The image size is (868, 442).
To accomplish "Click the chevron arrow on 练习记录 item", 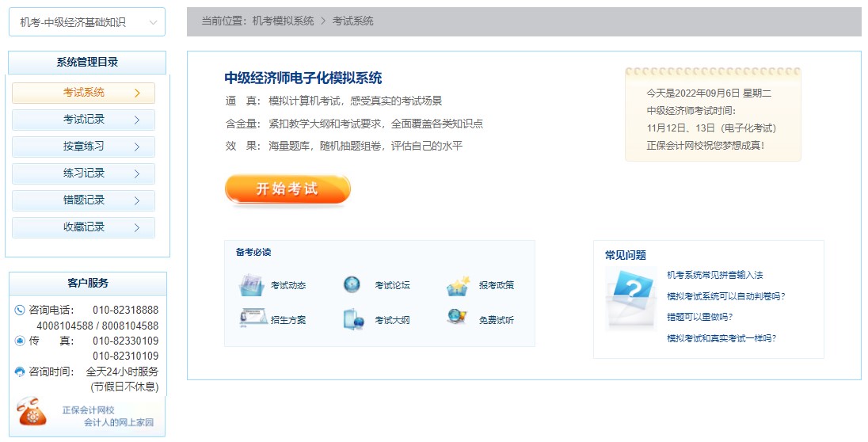I will pyautogui.click(x=137, y=174).
